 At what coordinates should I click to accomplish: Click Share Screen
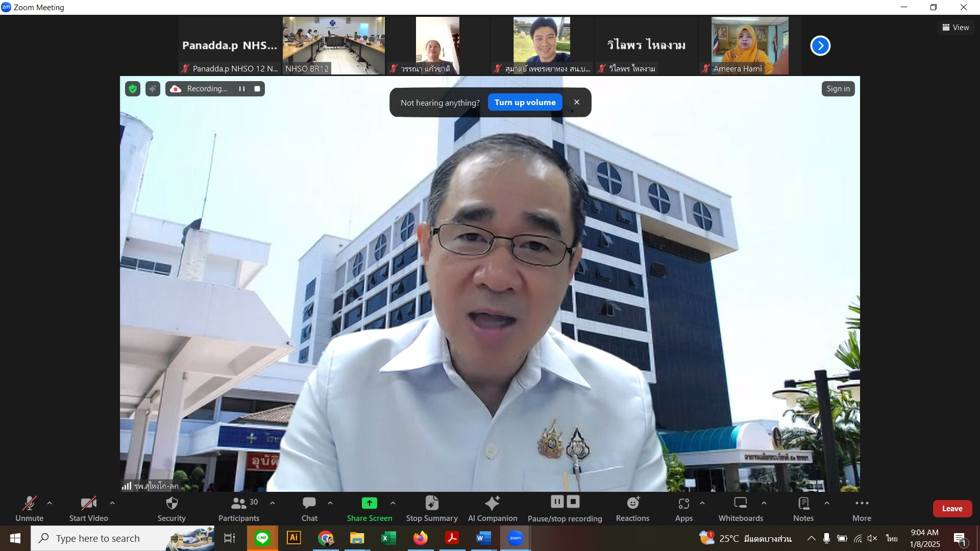coord(370,509)
